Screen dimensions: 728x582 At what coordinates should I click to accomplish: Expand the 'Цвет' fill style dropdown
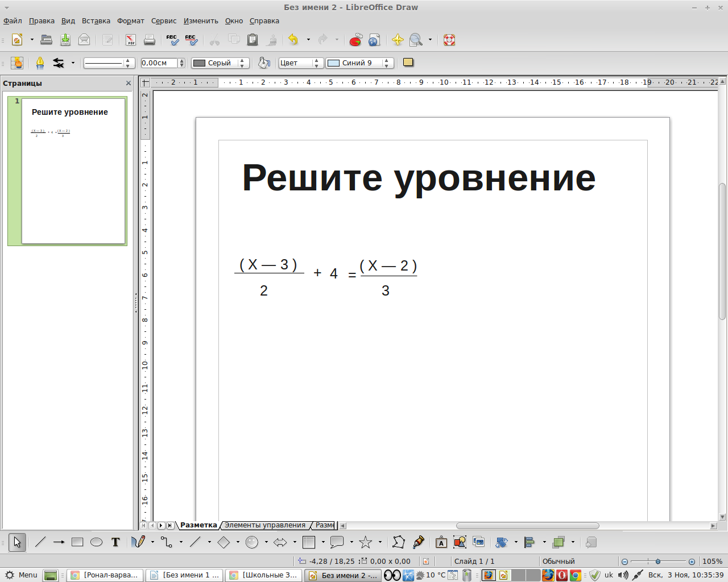[x=317, y=63]
